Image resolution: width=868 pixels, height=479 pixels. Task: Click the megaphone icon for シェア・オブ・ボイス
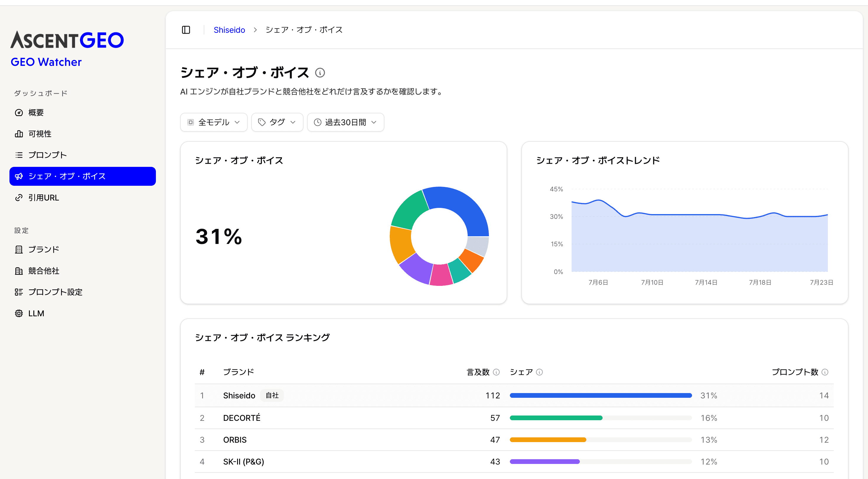tap(19, 176)
